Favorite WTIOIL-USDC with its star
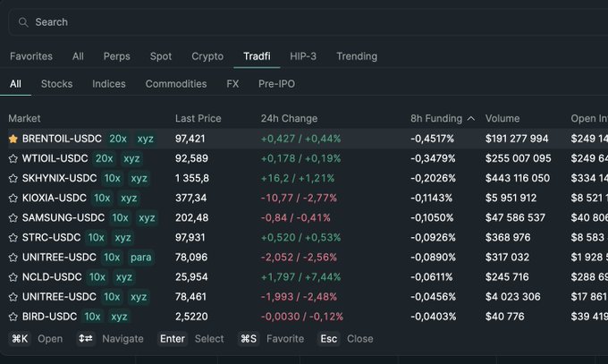The width and height of the screenshot is (608, 364). pos(13,158)
